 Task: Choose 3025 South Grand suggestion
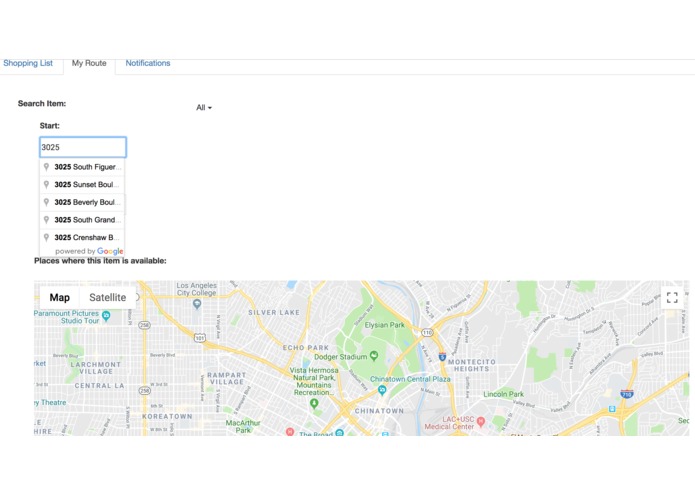82,220
